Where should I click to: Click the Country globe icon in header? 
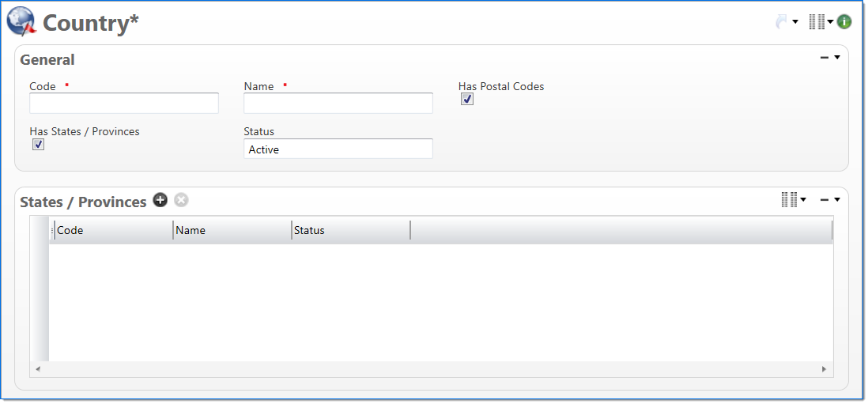click(21, 21)
